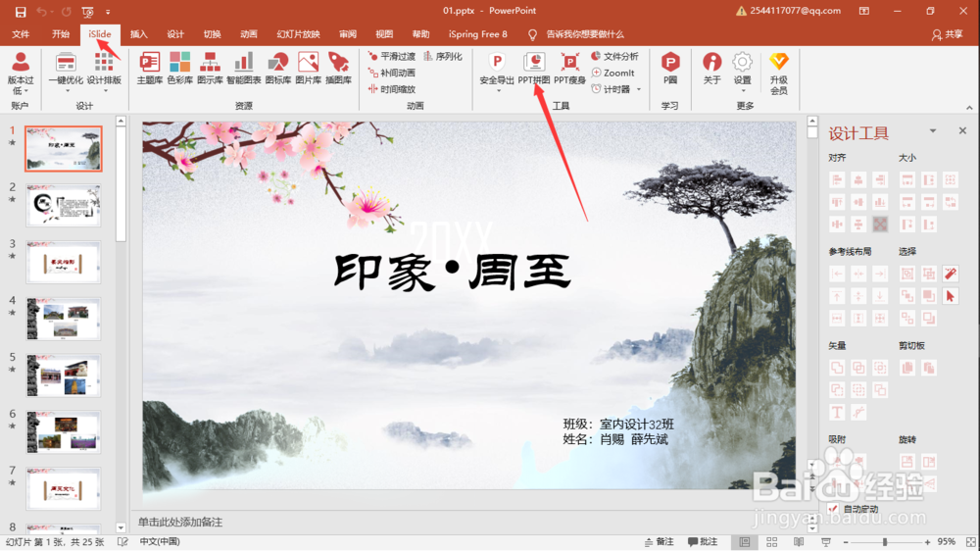
Task: Toggle the 备注 notes pane
Action: 660,541
